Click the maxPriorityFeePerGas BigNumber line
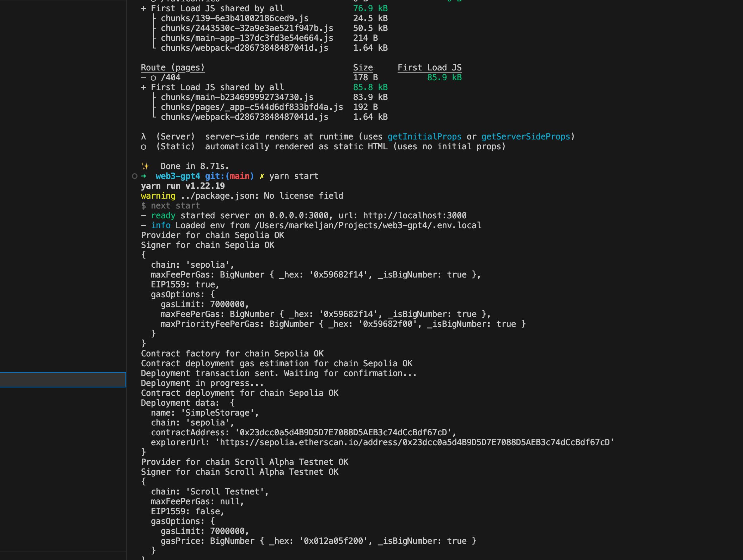This screenshot has height=560, width=743. click(343, 324)
